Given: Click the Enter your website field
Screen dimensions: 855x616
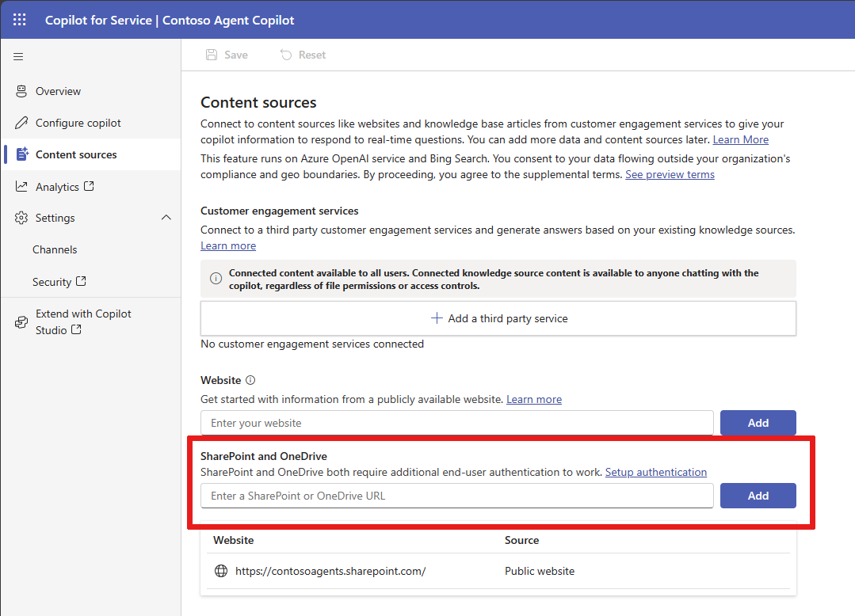Looking at the screenshot, I should point(456,423).
